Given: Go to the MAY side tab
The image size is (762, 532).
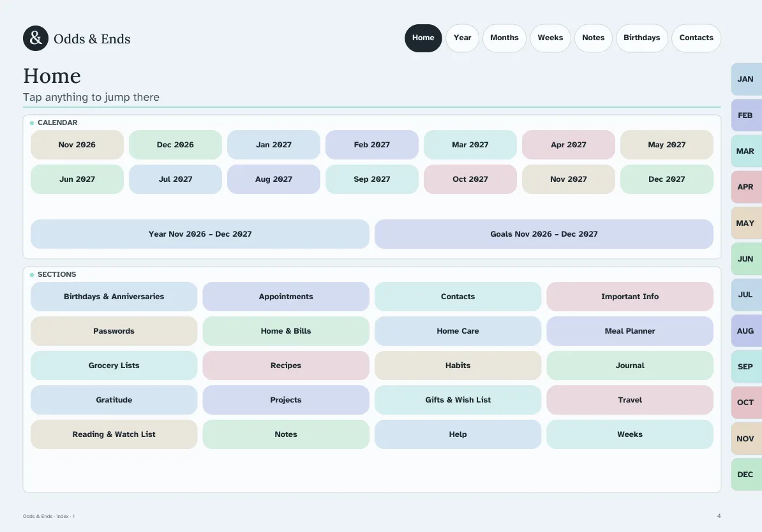Looking at the screenshot, I should tap(747, 223).
